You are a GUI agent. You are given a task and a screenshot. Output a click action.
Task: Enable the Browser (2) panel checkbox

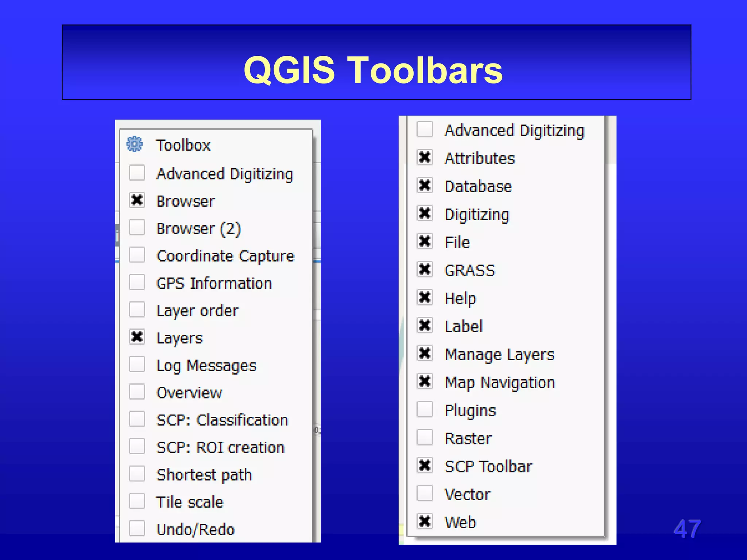click(x=137, y=227)
